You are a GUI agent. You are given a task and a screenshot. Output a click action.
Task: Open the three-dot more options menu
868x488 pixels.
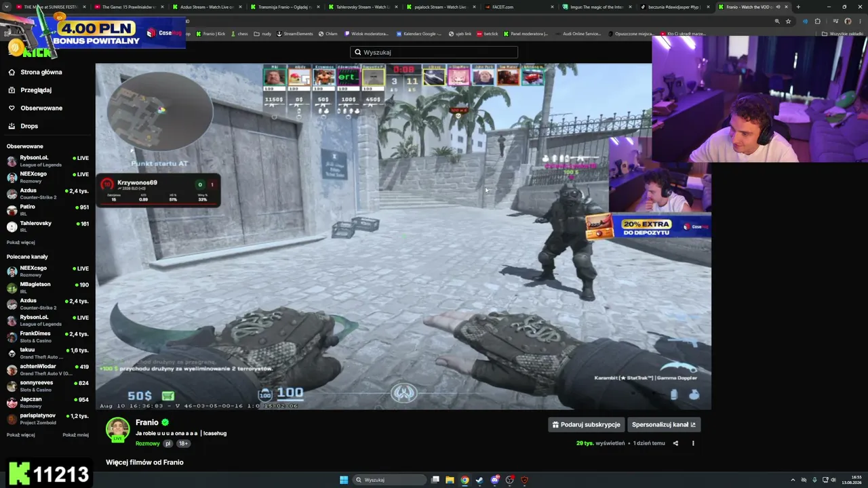coord(693,443)
